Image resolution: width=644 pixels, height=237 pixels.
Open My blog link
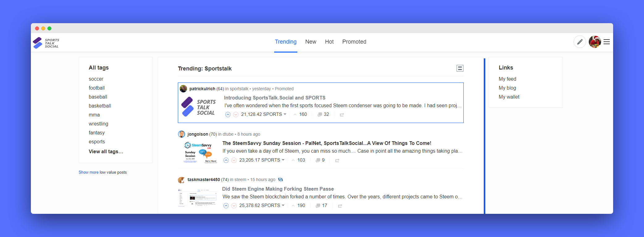(x=507, y=88)
